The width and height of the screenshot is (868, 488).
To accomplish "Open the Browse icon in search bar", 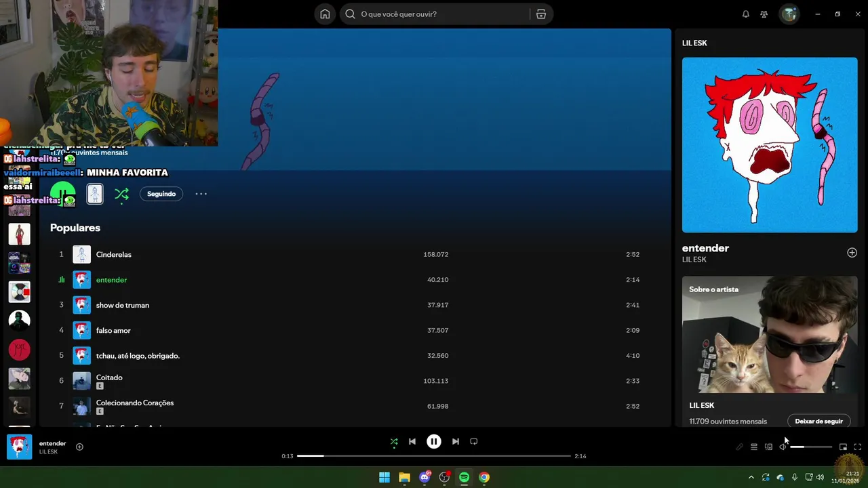I will [541, 14].
